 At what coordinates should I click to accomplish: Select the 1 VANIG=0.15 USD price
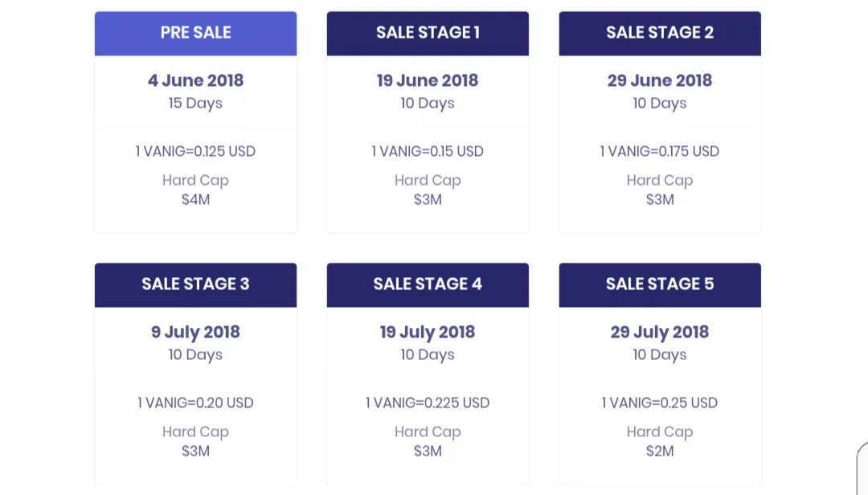pos(428,151)
